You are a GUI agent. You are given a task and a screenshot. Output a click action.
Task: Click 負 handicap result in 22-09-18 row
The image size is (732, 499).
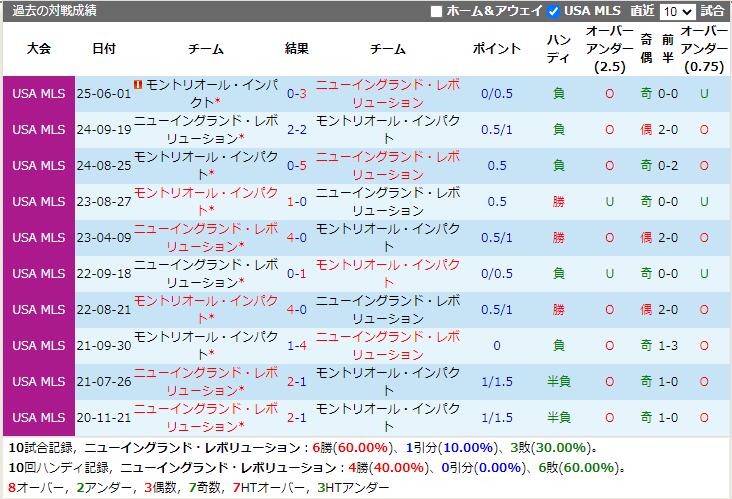pos(559,274)
